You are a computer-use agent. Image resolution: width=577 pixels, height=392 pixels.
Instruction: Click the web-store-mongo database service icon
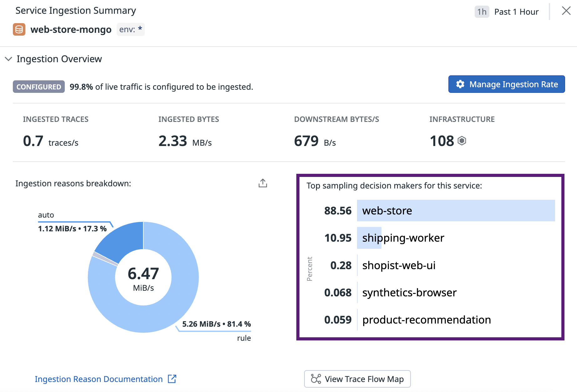click(19, 29)
